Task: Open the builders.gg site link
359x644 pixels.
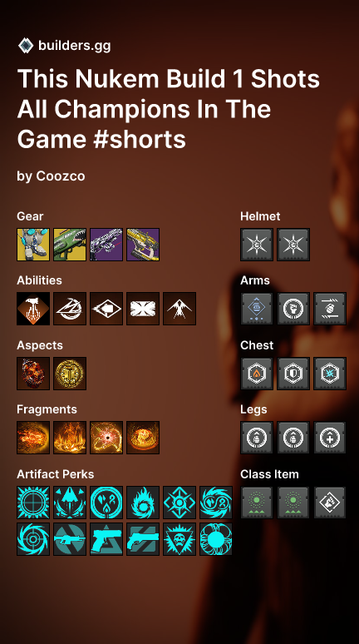Action: [74, 46]
